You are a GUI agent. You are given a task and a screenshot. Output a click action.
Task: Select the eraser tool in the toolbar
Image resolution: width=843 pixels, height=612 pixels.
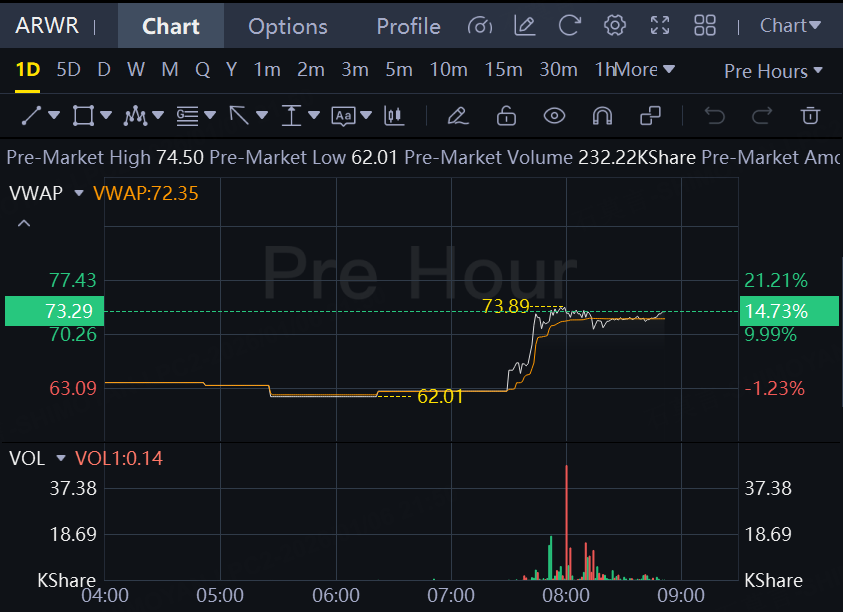458,116
